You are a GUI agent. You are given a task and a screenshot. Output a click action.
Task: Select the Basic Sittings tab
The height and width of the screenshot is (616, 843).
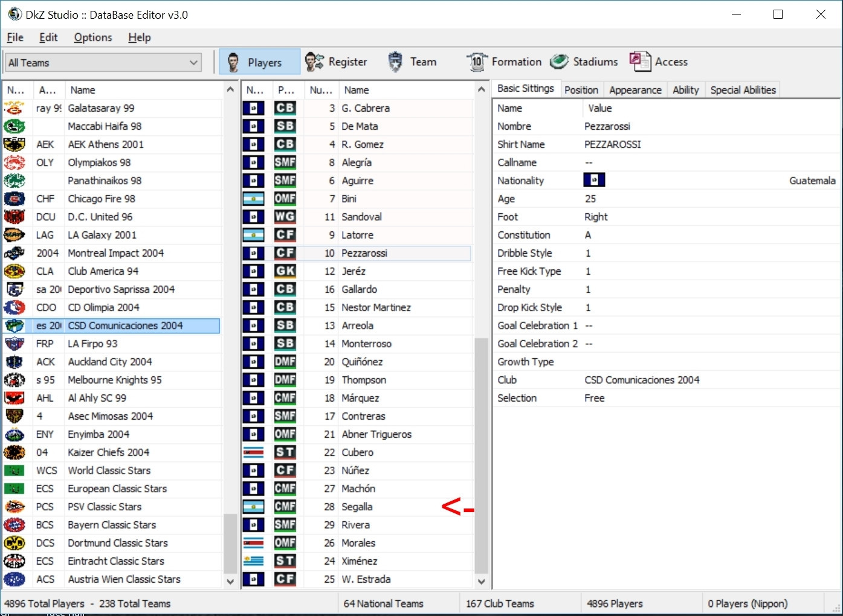coord(526,89)
